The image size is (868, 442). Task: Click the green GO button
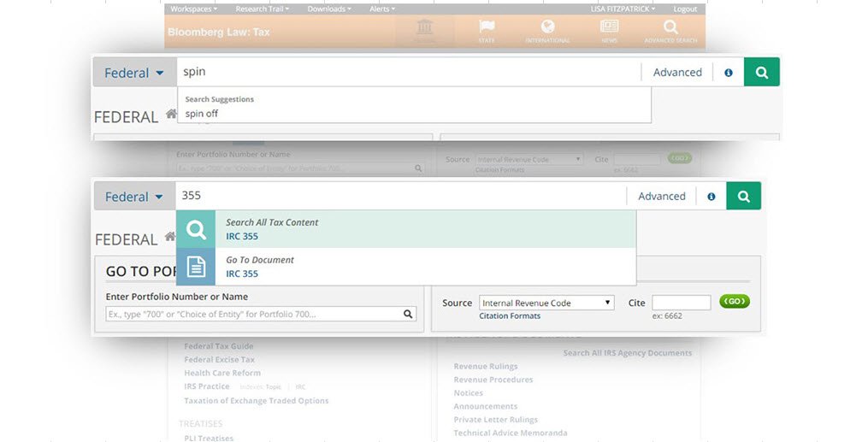point(735,302)
